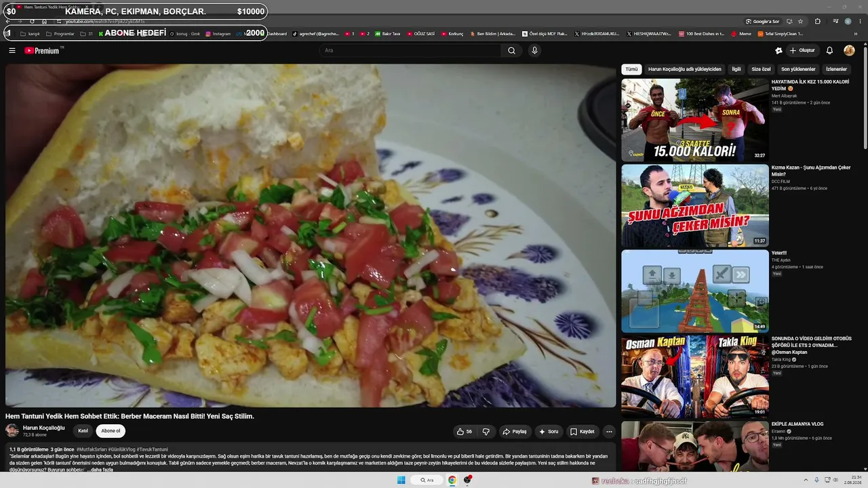Click the Soru ask button
Screen dimensions: 868x488
[x=549, y=431]
